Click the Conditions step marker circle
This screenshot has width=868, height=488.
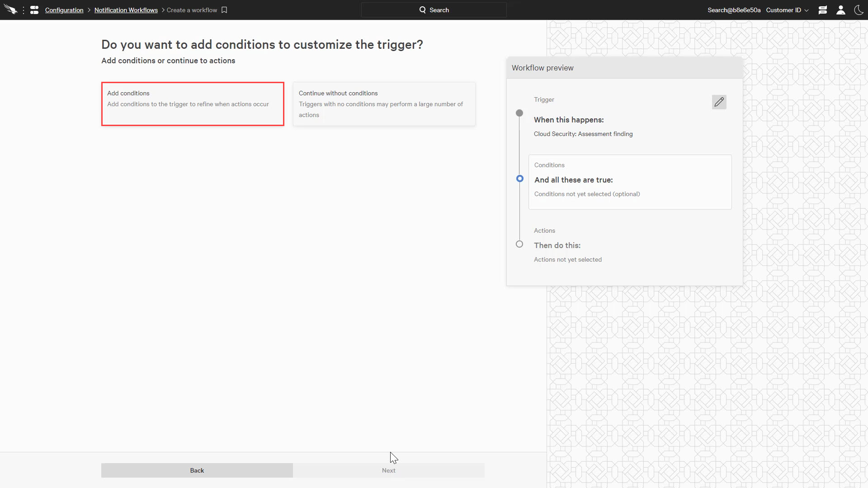click(520, 178)
